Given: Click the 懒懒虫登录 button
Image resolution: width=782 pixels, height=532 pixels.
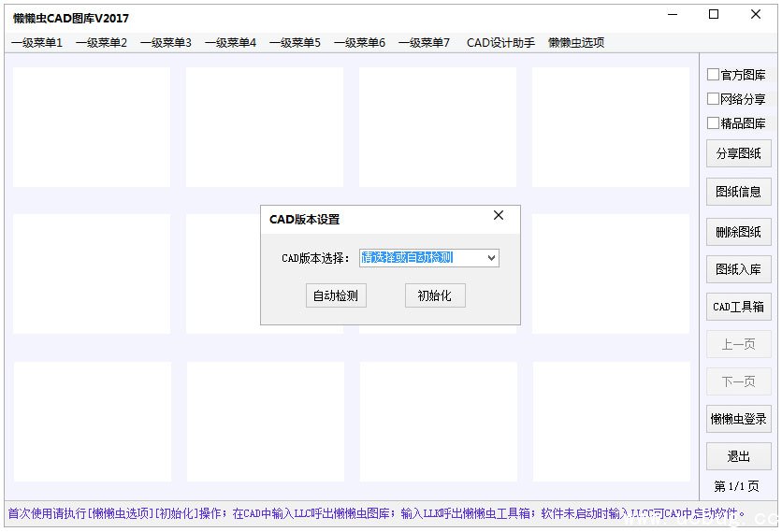Looking at the screenshot, I should 738,419.
